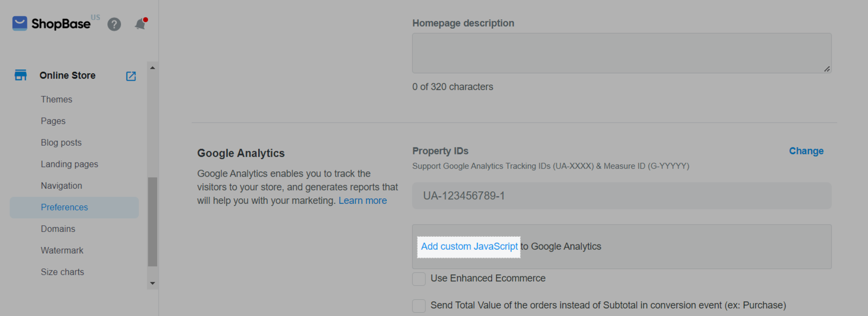Go to Pages menu item
868x316 pixels.
[x=53, y=121]
